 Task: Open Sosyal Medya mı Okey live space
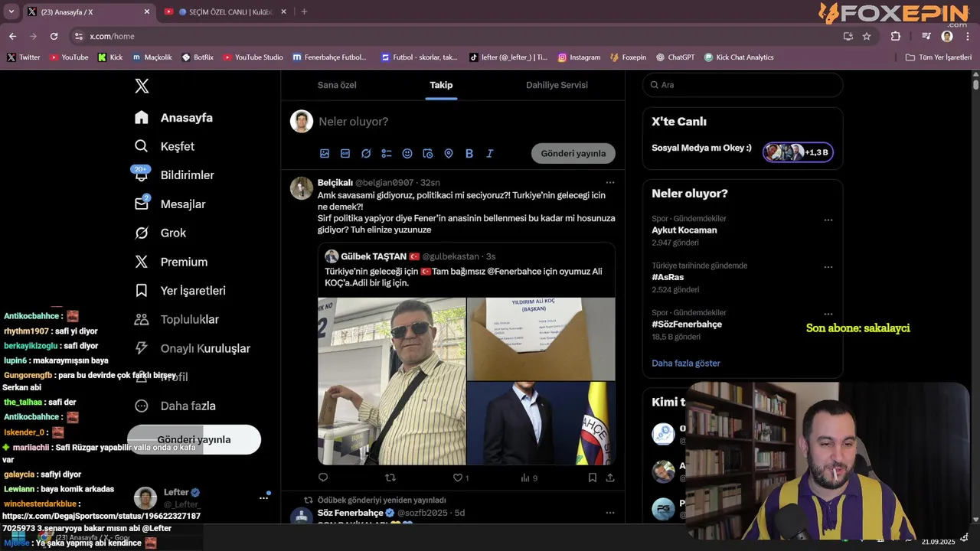743,152
